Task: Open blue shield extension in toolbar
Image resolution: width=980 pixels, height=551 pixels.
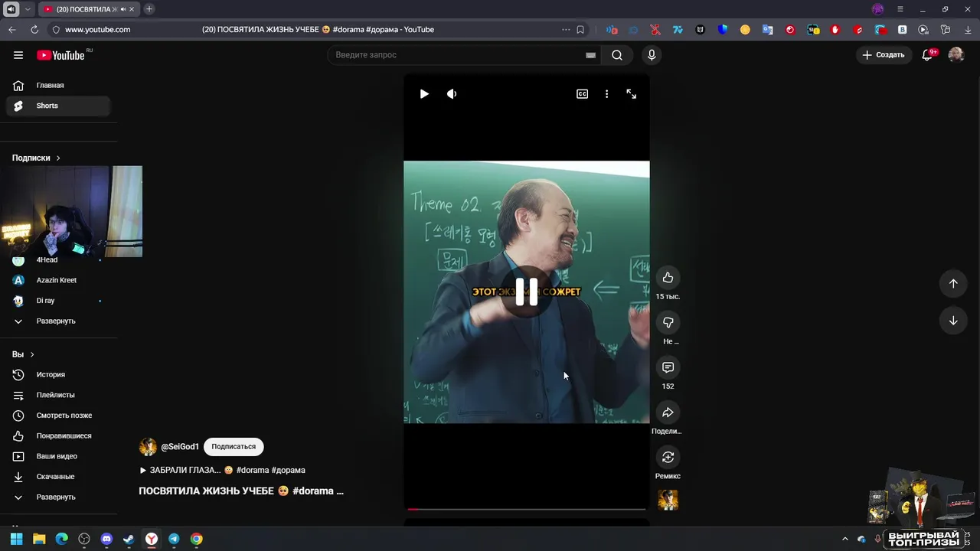Action: (x=722, y=30)
